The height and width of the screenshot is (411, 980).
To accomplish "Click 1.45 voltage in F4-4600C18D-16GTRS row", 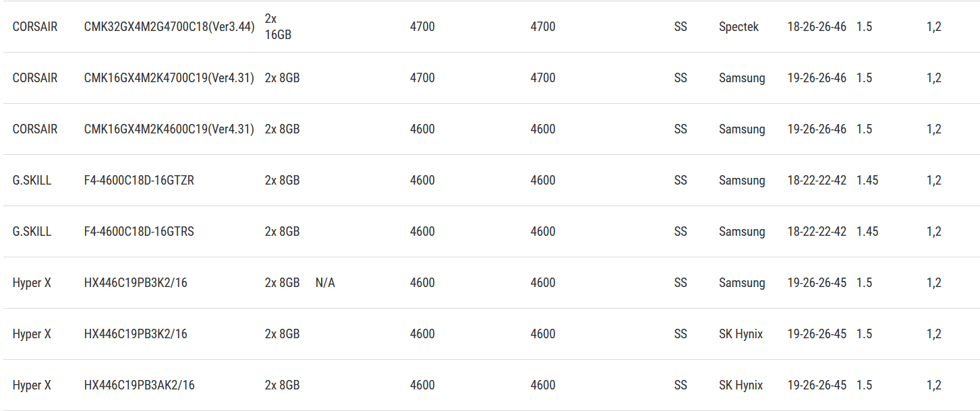I will coord(867,232).
